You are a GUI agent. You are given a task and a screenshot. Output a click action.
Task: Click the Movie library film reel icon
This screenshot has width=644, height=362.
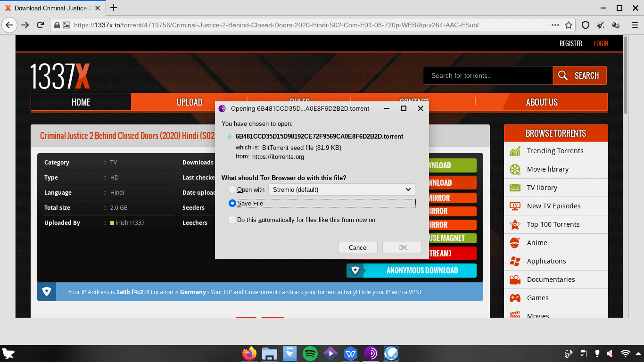(x=515, y=169)
